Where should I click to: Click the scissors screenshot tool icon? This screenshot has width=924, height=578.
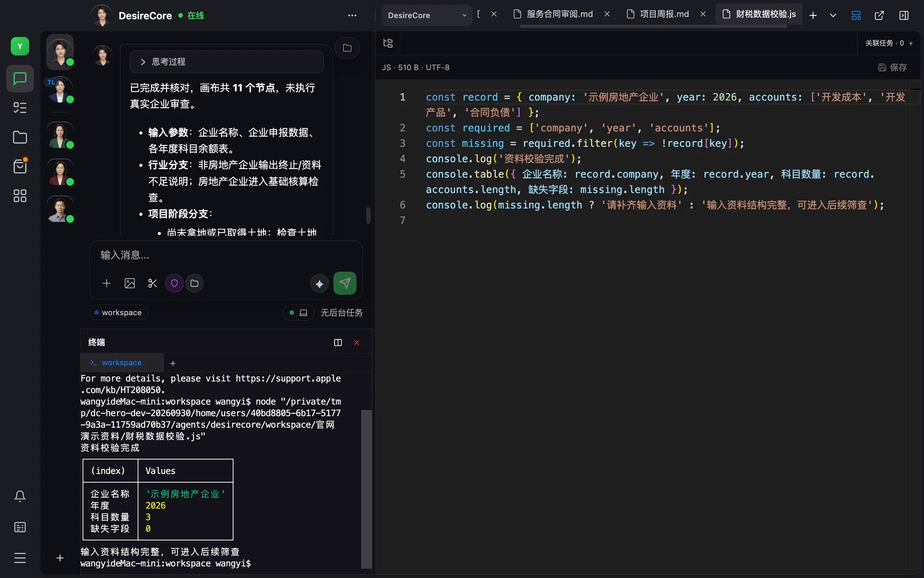(153, 283)
